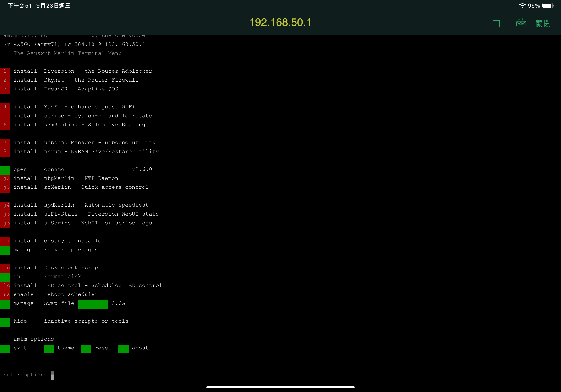Select option 3 FreshJR Adaptive QOS
The height and width of the screenshot is (392, 561).
(x=59, y=89)
